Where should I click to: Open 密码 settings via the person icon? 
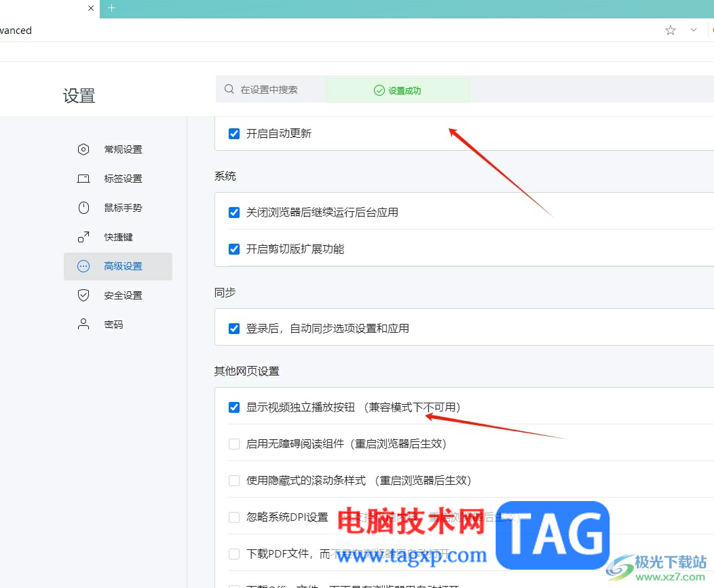[x=83, y=324]
